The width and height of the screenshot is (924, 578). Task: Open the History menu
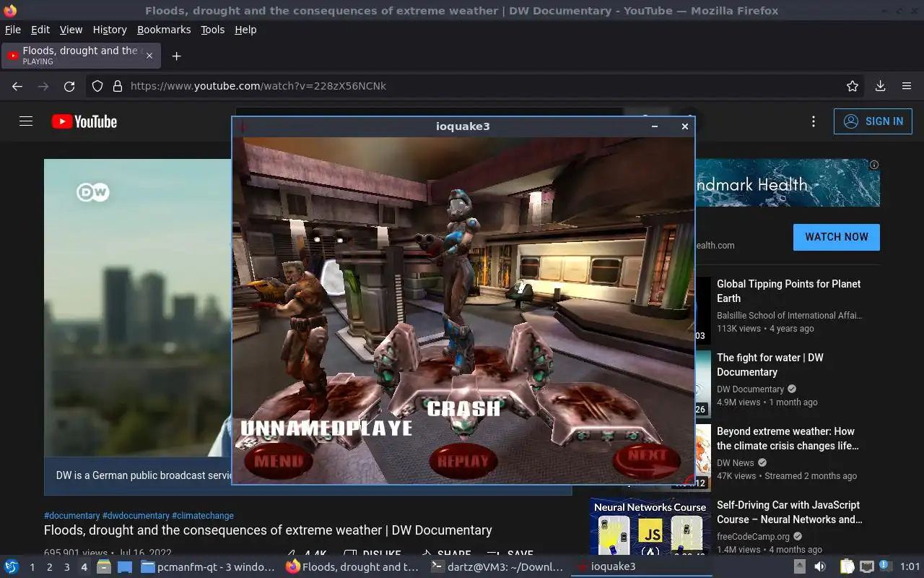(110, 30)
